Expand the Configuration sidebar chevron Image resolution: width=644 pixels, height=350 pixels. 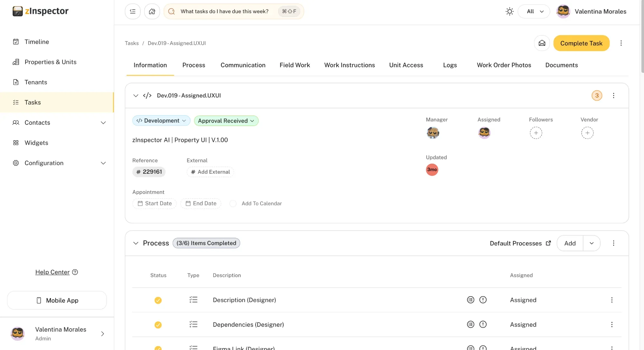(103, 163)
